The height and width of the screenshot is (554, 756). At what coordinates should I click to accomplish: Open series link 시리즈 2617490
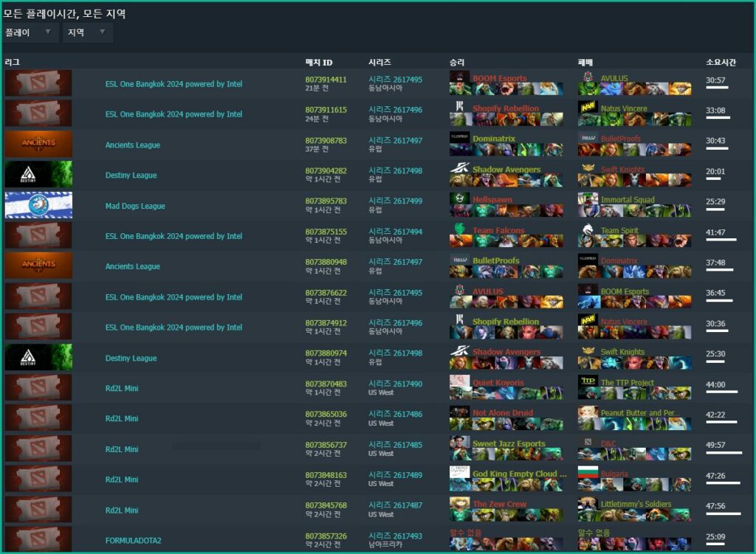pos(396,384)
